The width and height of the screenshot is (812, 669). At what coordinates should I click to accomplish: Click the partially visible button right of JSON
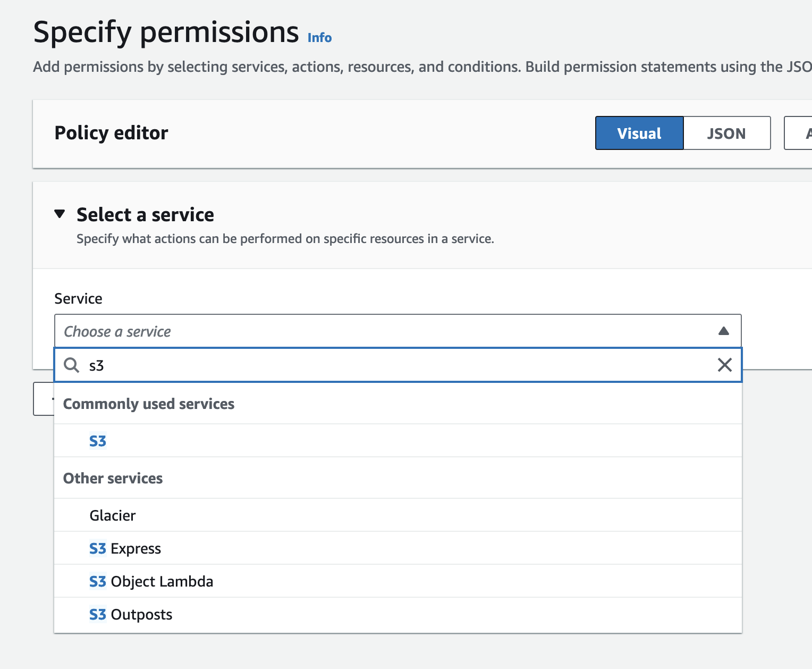pyautogui.click(x=800, y=133)
